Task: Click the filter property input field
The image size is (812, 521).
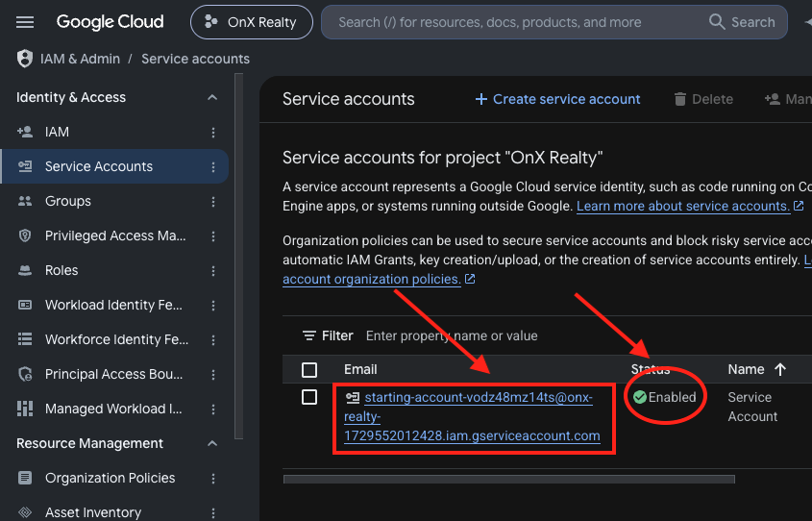Action: [452, 336]
